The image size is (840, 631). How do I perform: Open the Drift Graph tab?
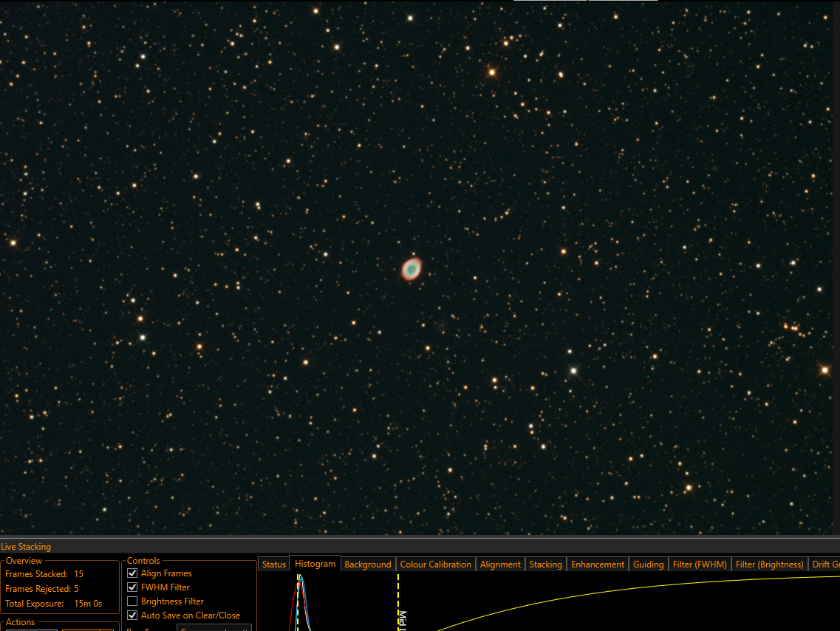(x=824, y=564)
